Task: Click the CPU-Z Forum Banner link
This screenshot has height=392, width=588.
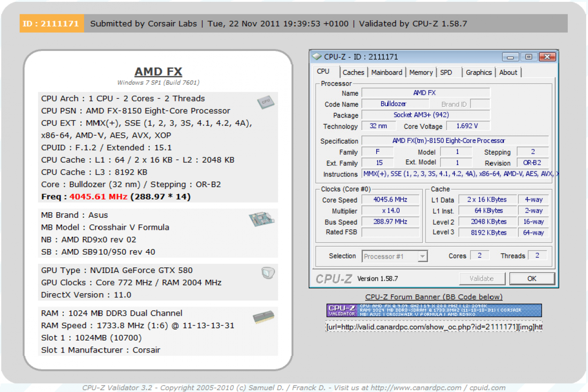Action: [x=434, y=297]
